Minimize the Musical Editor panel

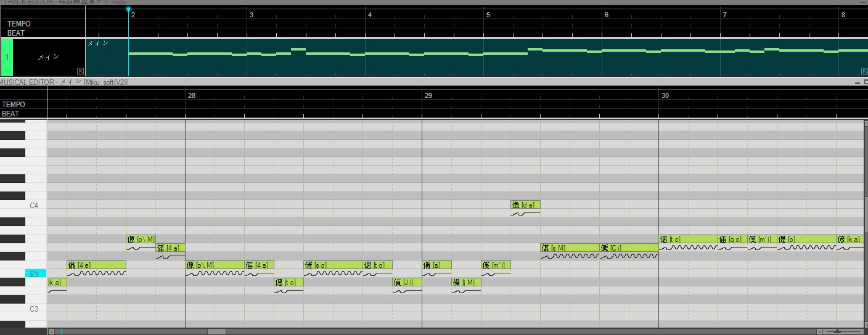tap(858, 82)
